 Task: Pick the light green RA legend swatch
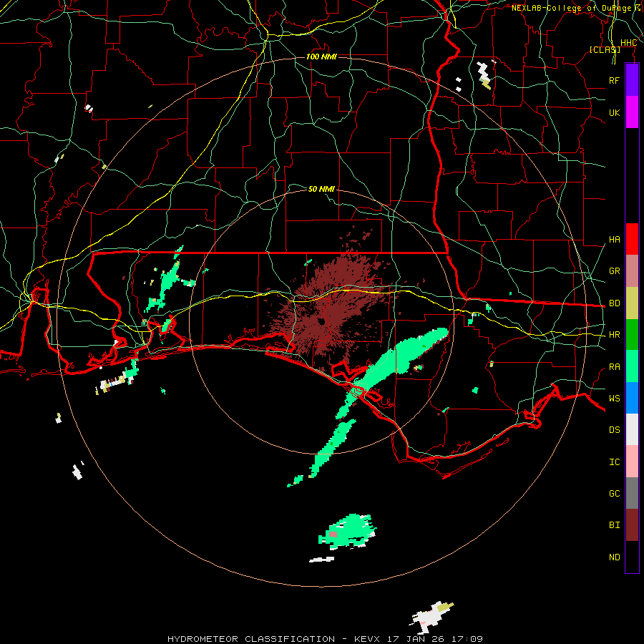tap(632, 366)
